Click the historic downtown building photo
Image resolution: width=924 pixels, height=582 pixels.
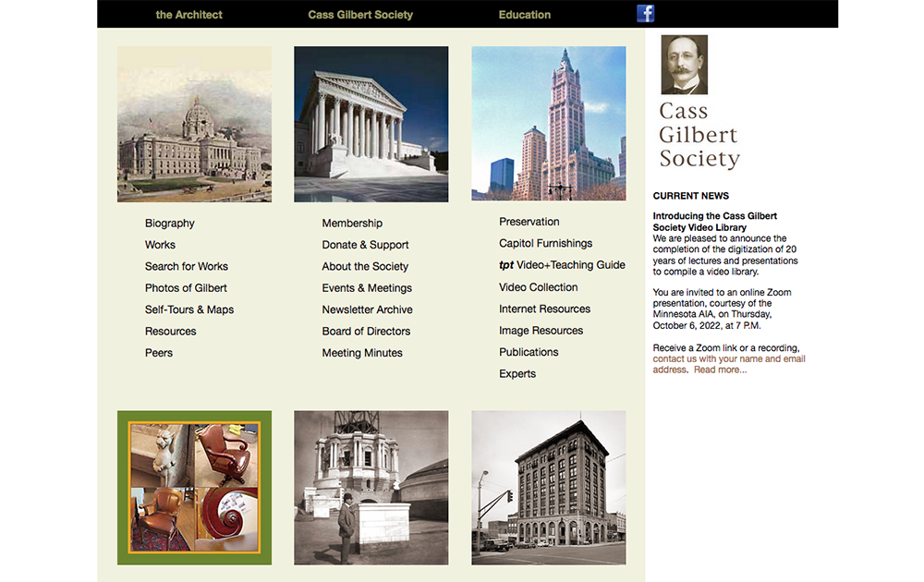[x=548, y=487]
